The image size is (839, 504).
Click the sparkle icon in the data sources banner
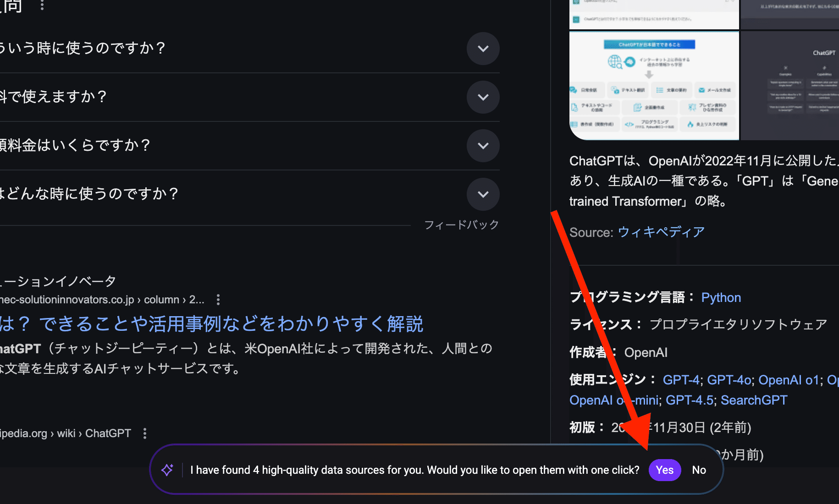pos(167,470)
